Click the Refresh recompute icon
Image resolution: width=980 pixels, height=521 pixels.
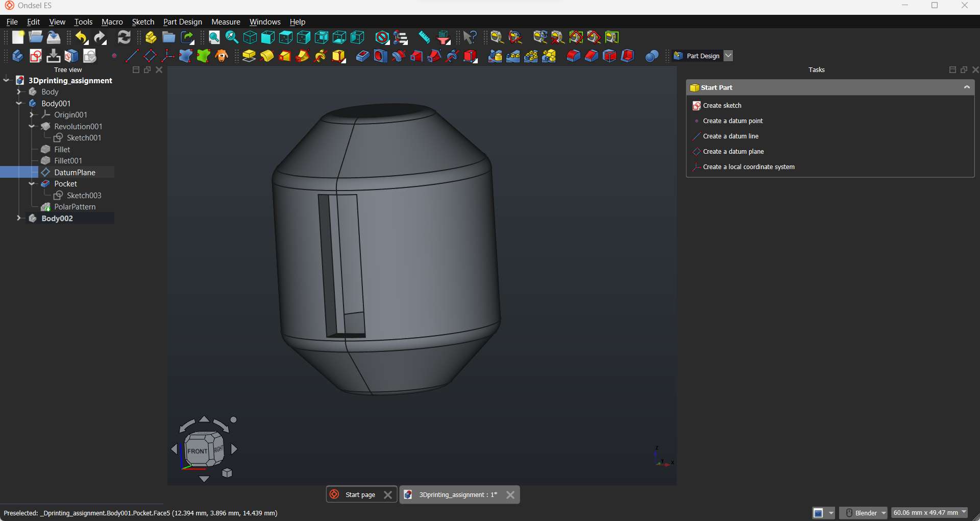click(x=124, y=37)
